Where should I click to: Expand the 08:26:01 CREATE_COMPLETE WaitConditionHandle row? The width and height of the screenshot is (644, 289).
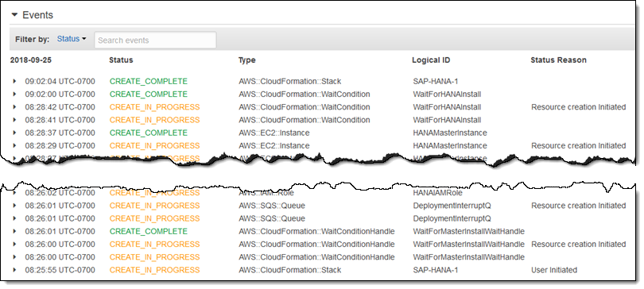click(15, 231)
